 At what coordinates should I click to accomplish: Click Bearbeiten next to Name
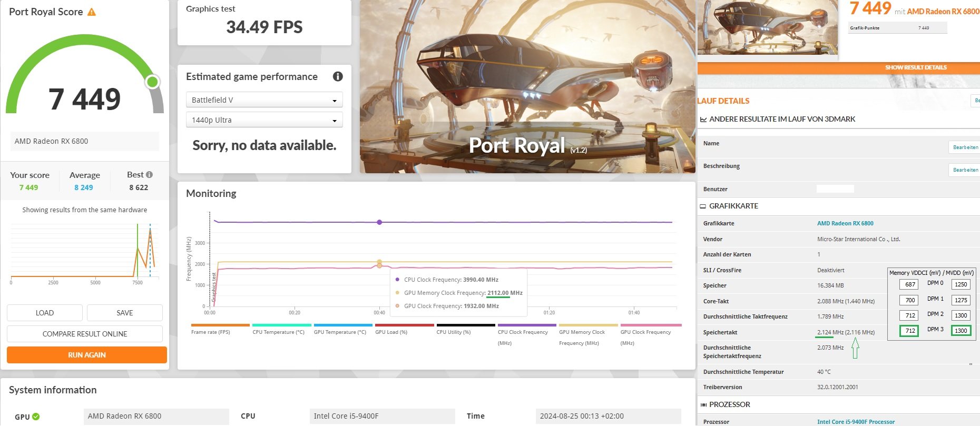965,147
